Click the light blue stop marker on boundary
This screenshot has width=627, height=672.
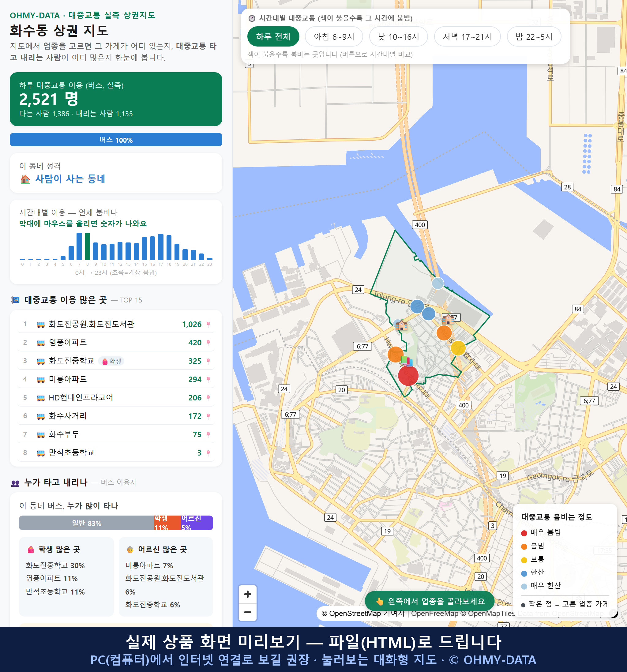tap(438, 283)
